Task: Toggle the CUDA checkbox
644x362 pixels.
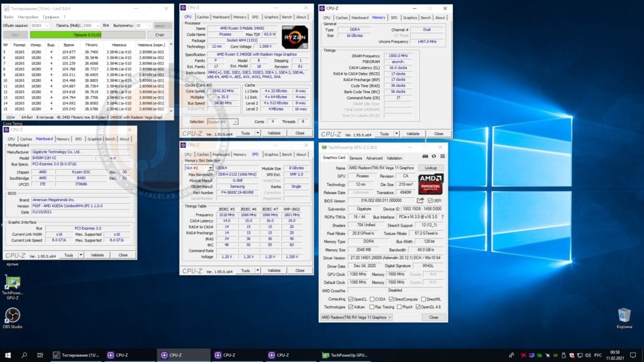Action: tap(372, 299)
